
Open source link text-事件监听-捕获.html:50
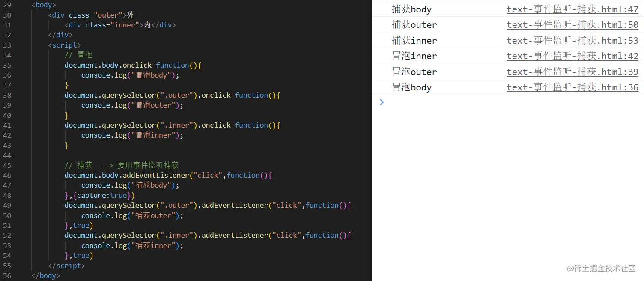coord(572,25)
